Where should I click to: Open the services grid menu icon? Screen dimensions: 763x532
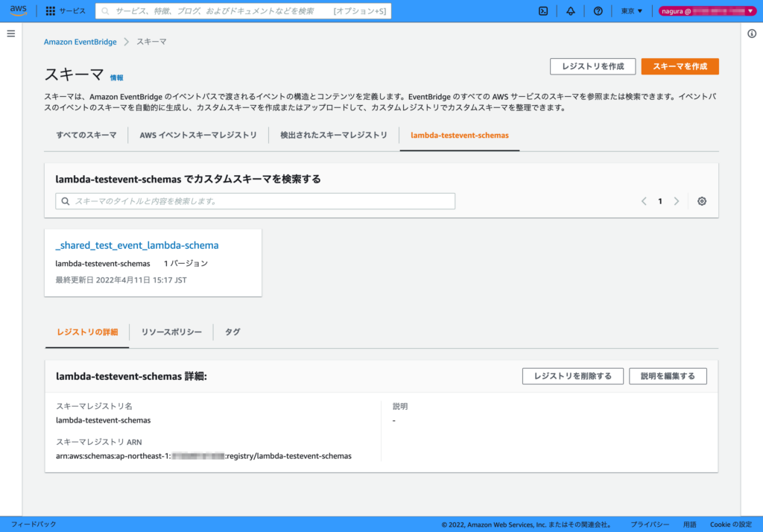50,11
